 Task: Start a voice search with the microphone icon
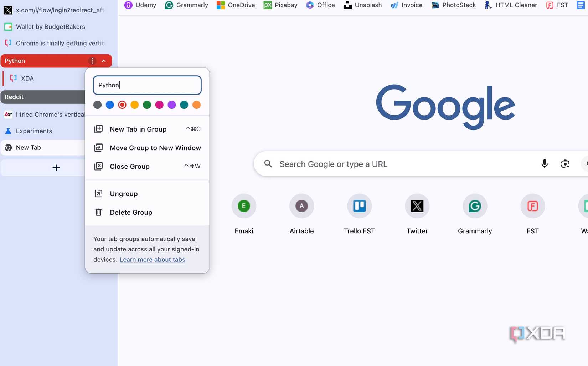point(544,164)
